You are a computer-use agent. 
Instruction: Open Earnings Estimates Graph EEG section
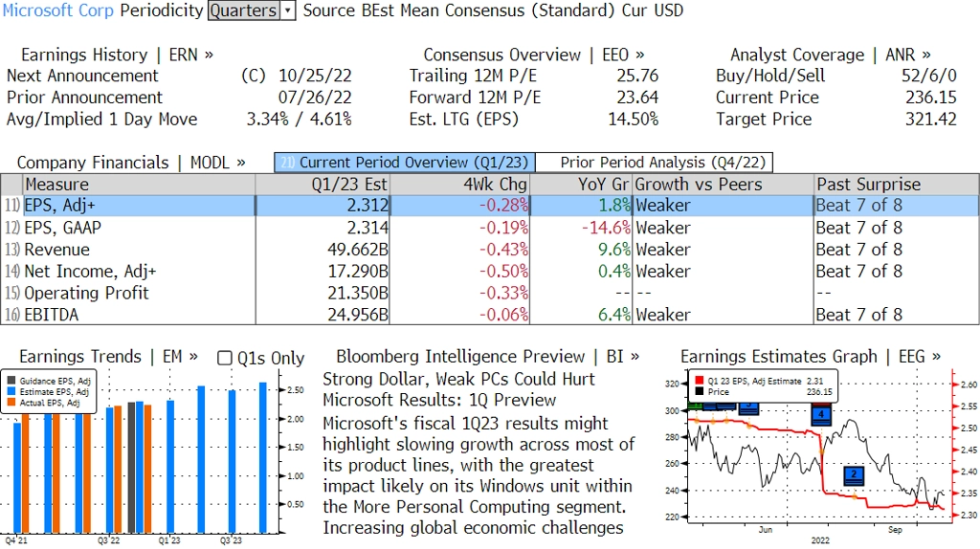811,357
